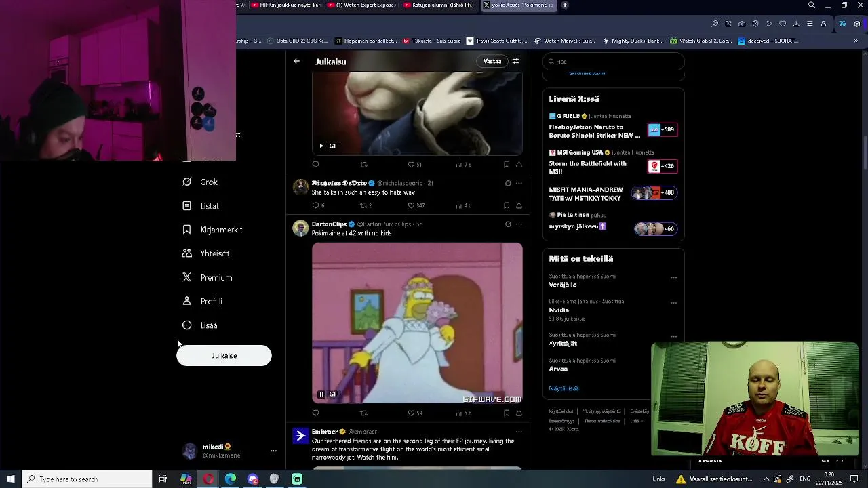Open account menu dots next to mikedi
Screen dimensions: 868x488
[273, 451]
